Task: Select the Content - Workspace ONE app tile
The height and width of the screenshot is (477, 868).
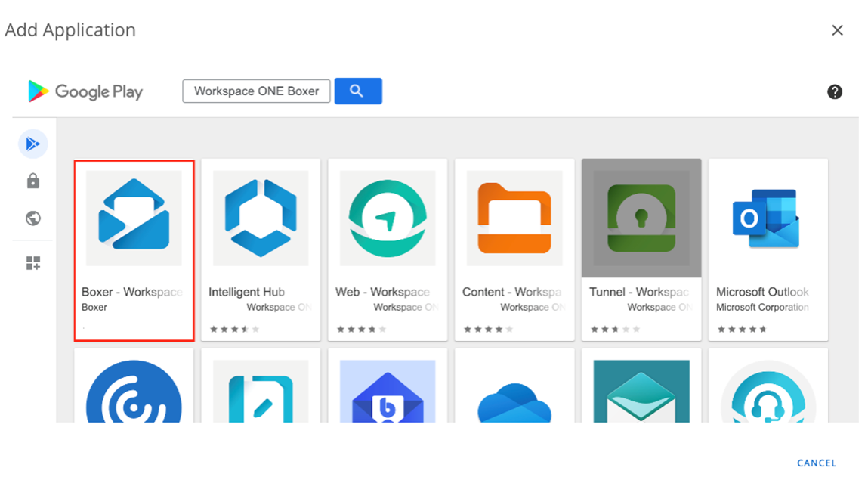Action: (x=514, y=249)
